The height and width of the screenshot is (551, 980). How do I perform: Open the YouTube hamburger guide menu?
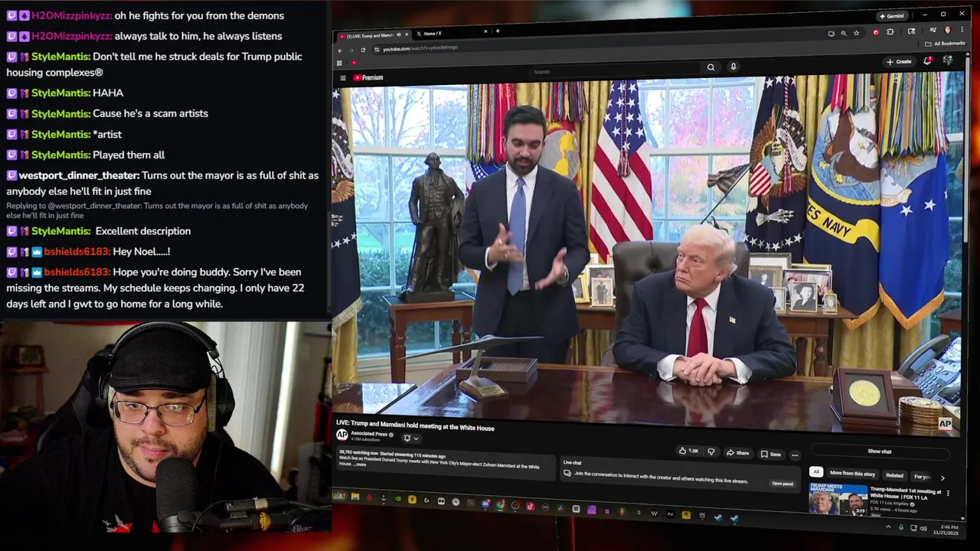[x=343, y=77]
